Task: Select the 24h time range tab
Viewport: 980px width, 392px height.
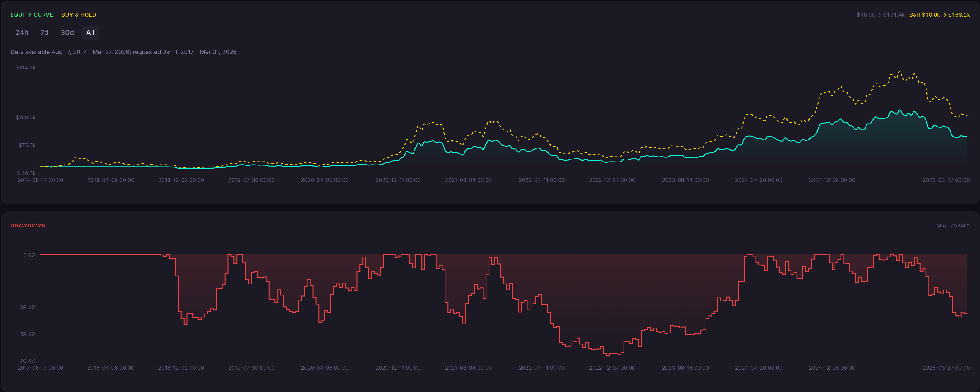Action: pyautogui.click(x=22, y=33)
